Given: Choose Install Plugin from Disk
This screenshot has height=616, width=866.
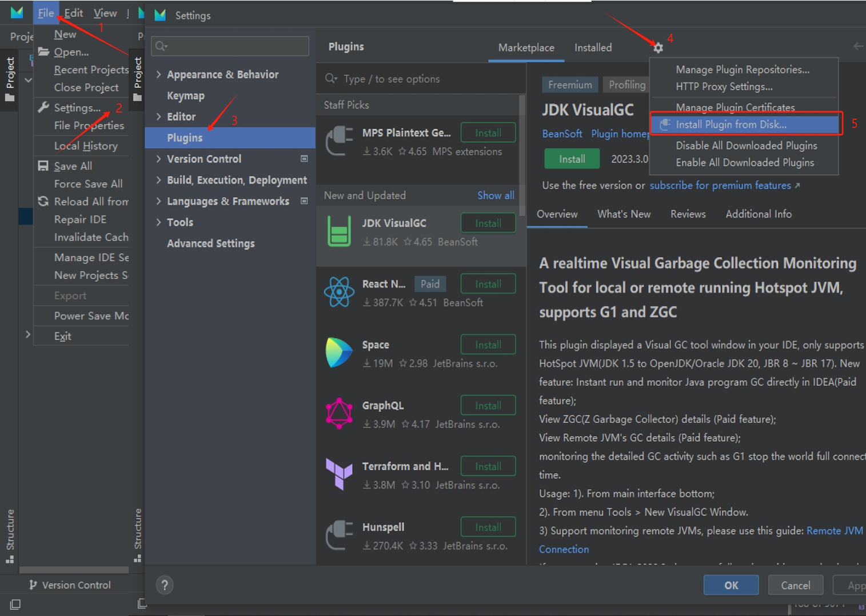Looking at the screenshot, I should 731,125.
